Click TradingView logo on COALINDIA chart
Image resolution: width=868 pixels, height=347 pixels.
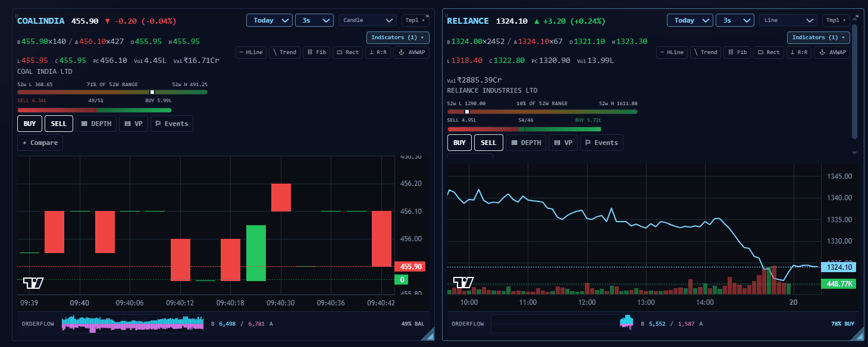click(x=33, y=283)
